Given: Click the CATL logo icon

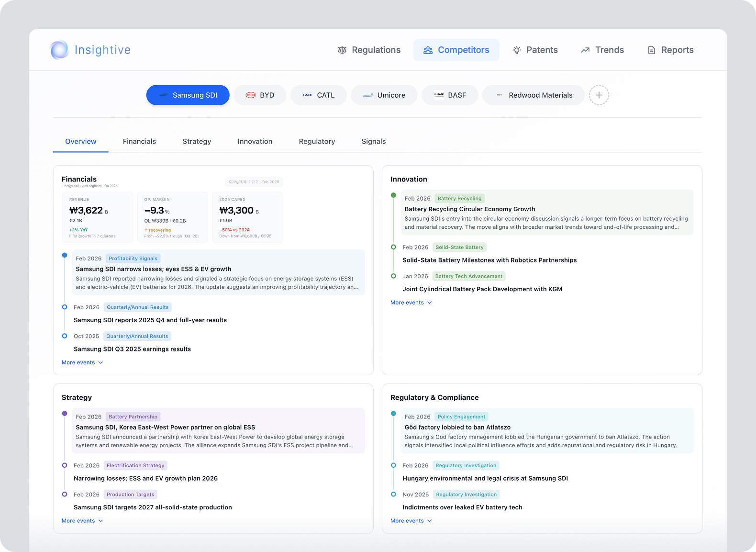Looking at the screenshot, I should [308, 95].
